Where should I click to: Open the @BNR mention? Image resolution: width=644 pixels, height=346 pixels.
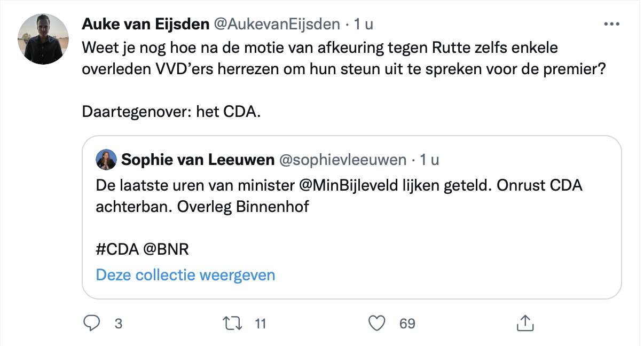(x=166, y=249)
